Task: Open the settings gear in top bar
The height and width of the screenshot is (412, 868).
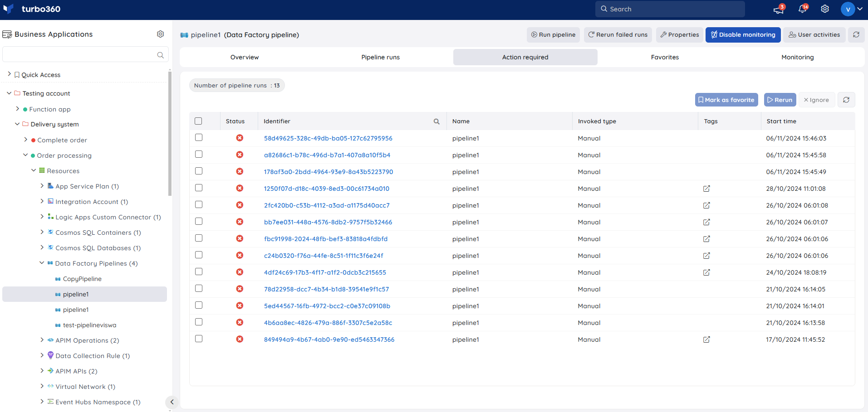Action: (825, 9)
